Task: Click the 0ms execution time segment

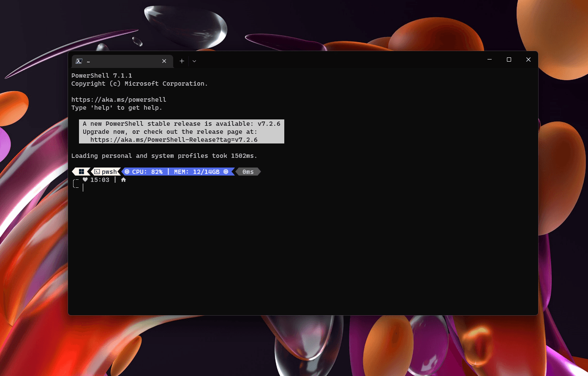Action: click(x=248, y=172)
